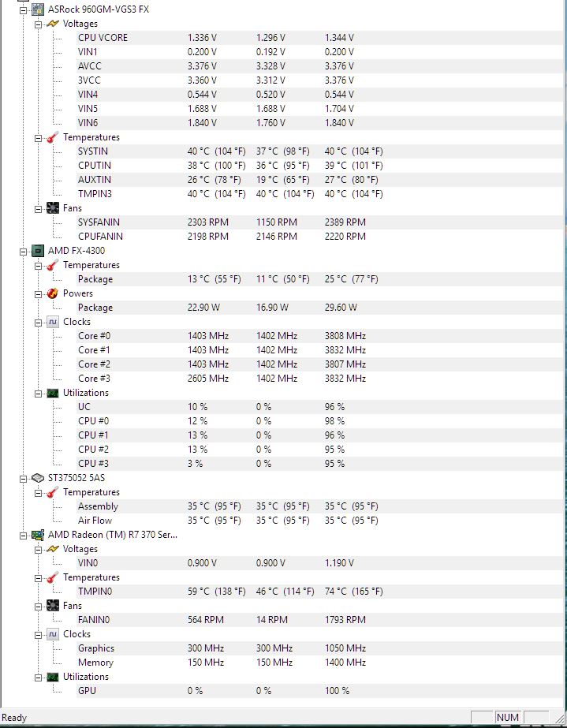Select the Package power reading row
The image size is (567, 728).
(319, 308)
